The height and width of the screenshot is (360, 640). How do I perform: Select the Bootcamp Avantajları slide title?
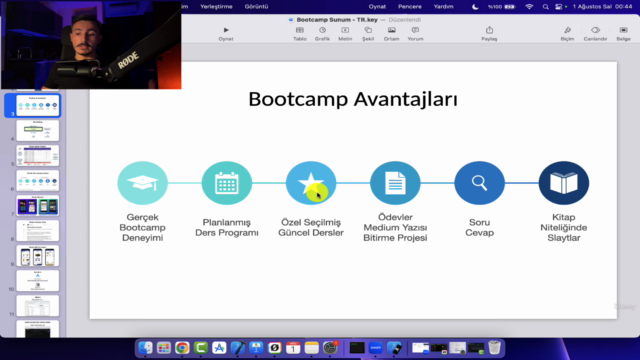(353, 99)
